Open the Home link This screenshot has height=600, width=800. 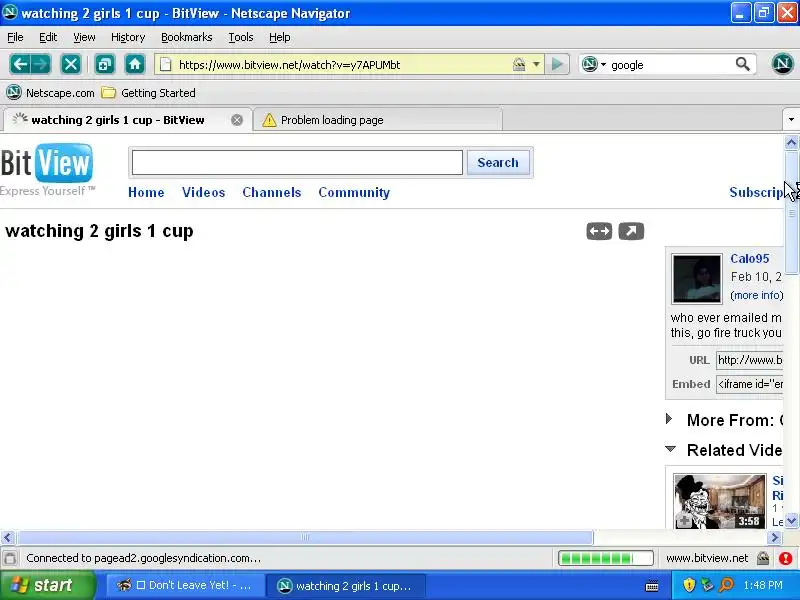pyautogui.click(x=146, y=192)
